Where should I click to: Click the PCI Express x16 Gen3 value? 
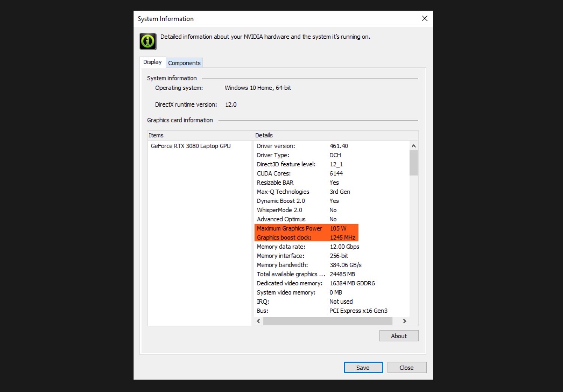point(358,311)
